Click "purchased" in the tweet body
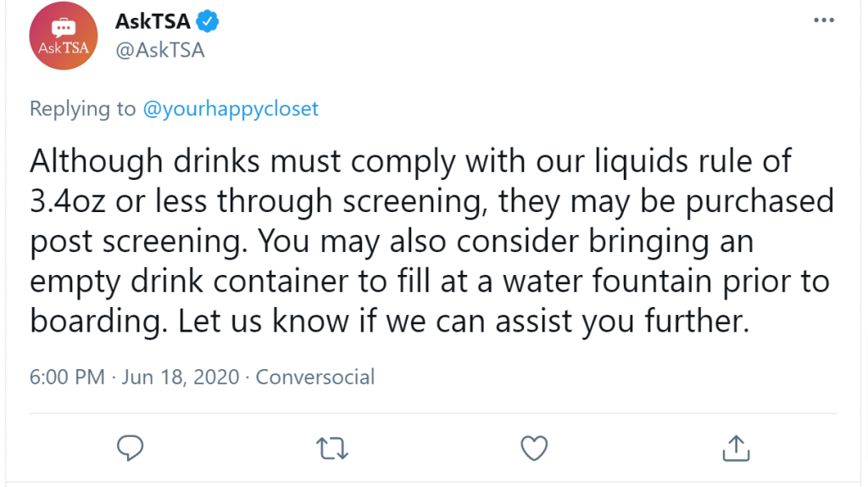Image resolution: width=868 pixels, height=487 pixels. pyautogui.click(x=759, y=201)
